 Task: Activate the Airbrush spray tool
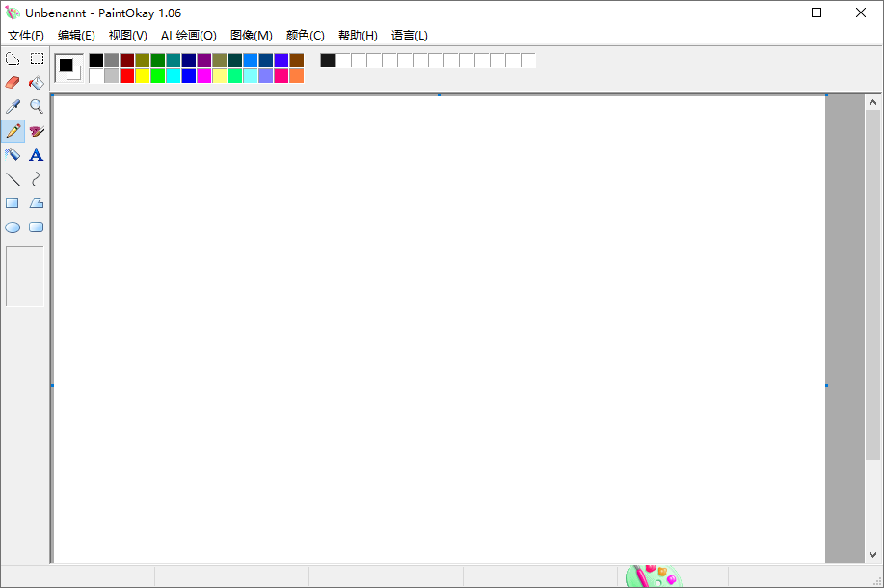[13, 154]
